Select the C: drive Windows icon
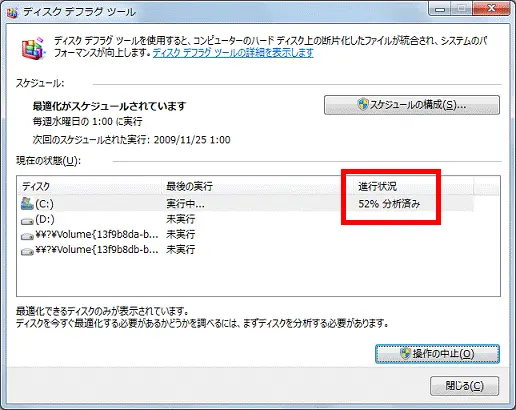This screenshot has height=410, width=516. 27,203
